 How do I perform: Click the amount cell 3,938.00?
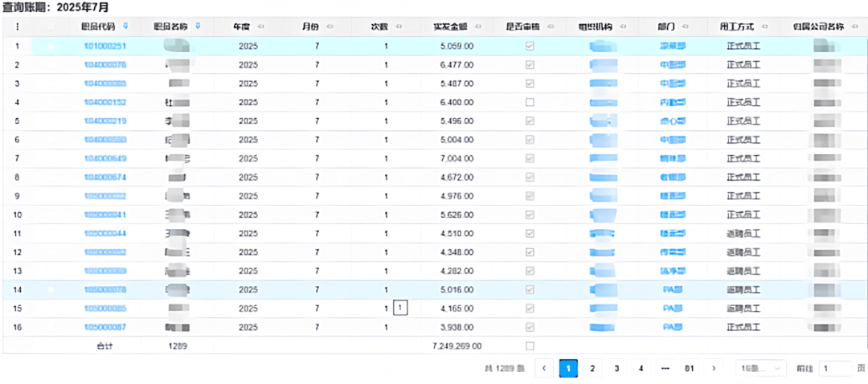click(x=457, y=327)
